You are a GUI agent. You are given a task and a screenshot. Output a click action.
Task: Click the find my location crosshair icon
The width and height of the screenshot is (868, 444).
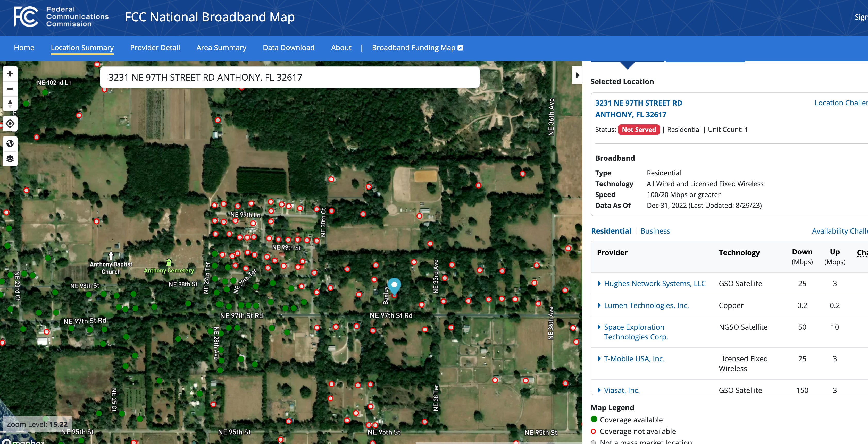coord(10,124)
